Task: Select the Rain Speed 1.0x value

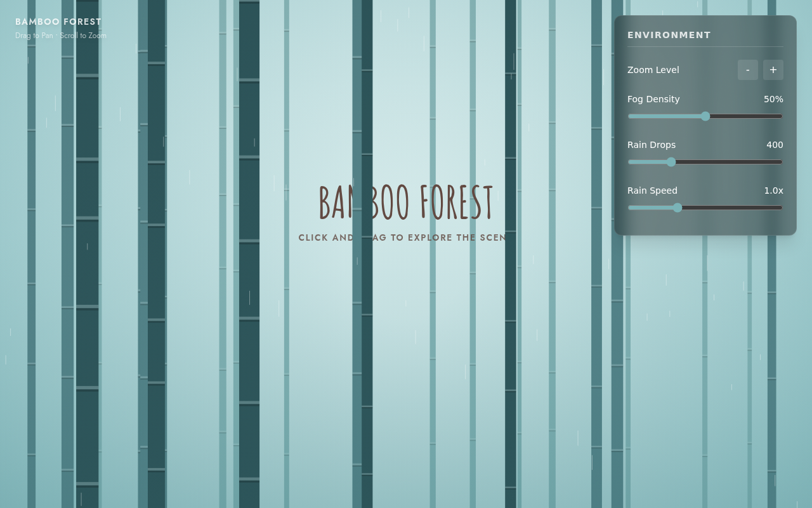Action: pos(773,190)
